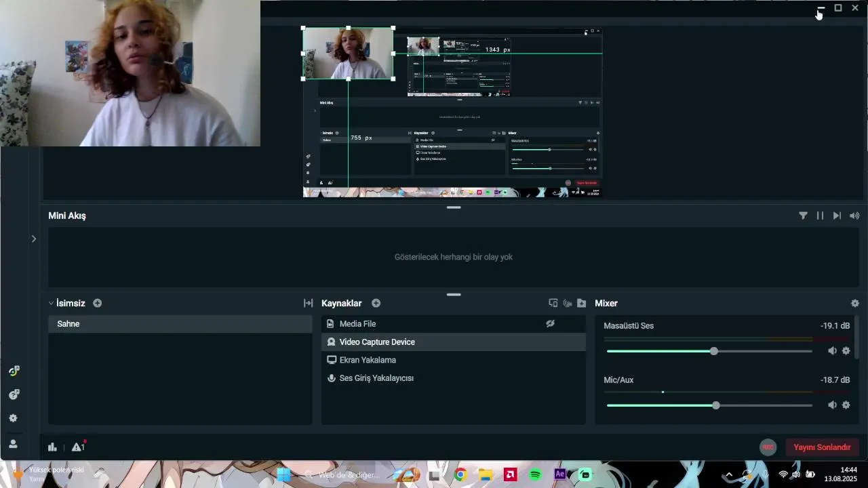Screen dimensions: 868x488
Task: Click the Mini Akış panel title
Action: point(67,216)
